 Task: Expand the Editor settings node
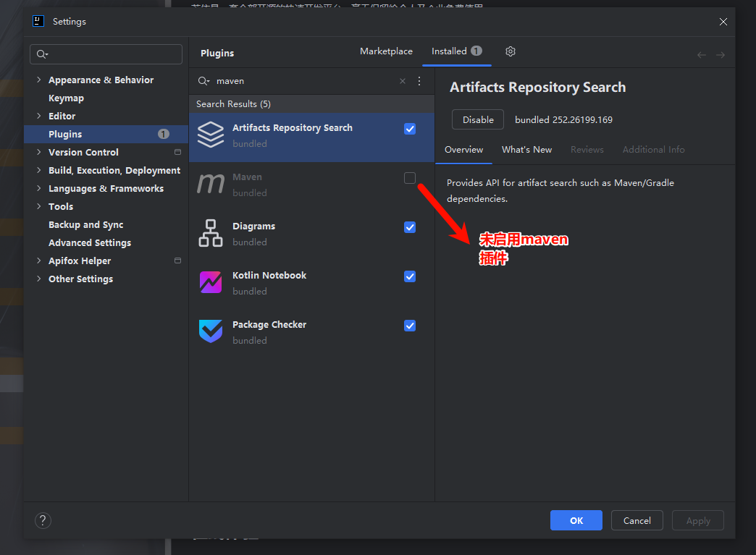[38, 116]
